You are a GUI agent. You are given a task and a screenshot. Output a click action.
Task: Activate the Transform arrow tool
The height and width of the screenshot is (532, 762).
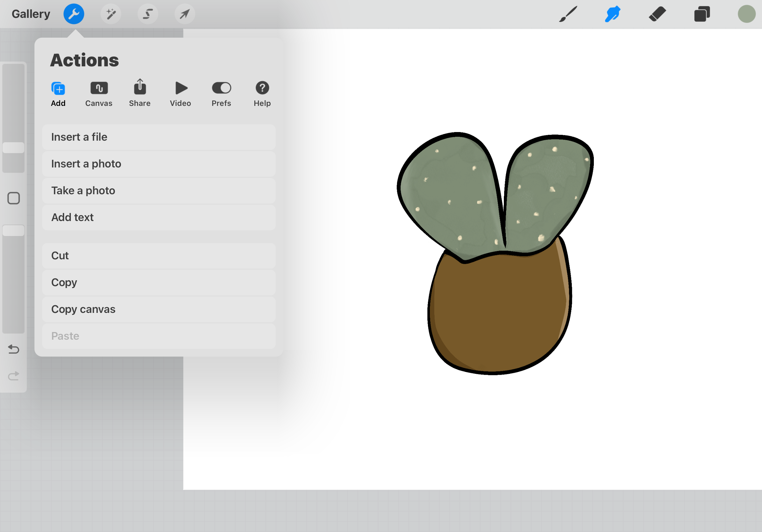pos(184,14)
